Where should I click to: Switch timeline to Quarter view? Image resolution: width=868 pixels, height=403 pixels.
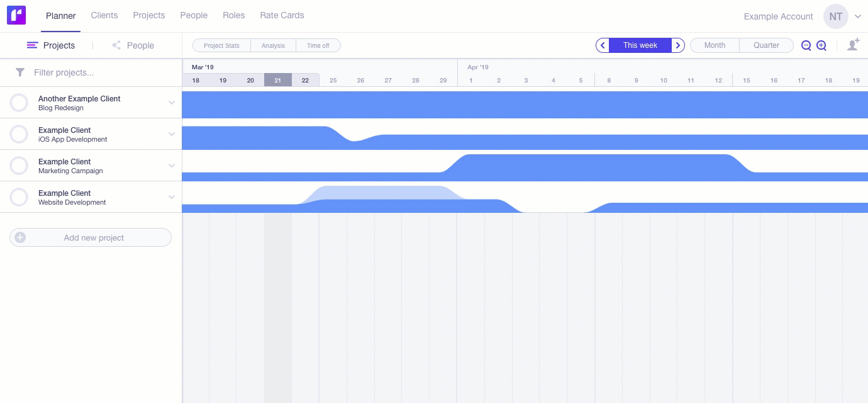click(766, 45)
